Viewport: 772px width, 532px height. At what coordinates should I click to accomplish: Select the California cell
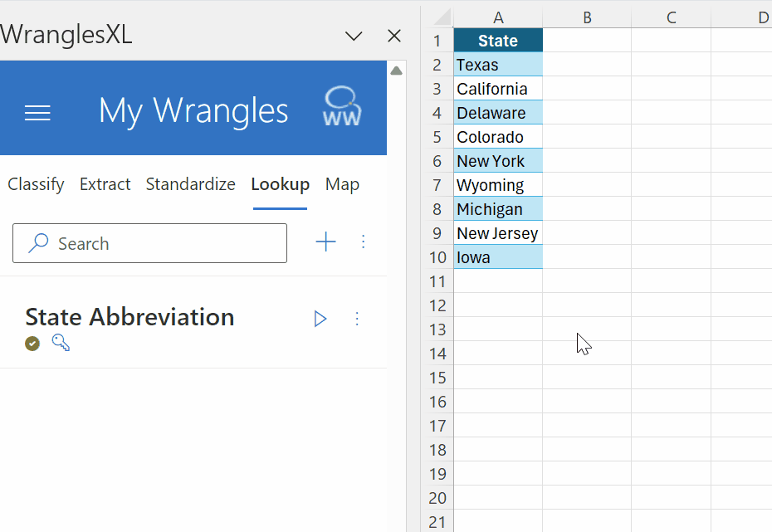498,89
